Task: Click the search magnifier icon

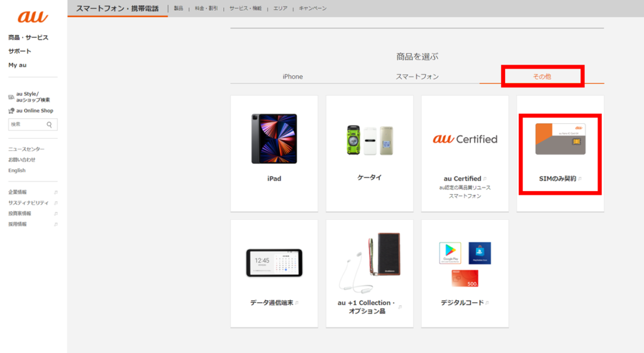Action: click(49, 124)
